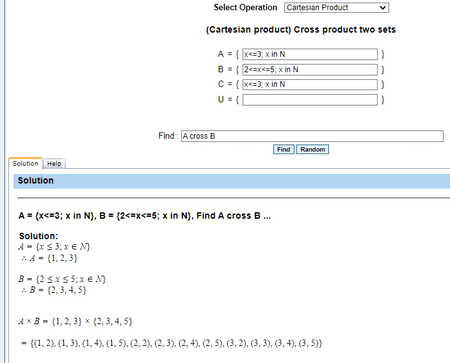Click the dropdown arrow beside Cartesian Product
Image resolution: width=450 pixels, height=363 pixels.
(x=383, y=8)
